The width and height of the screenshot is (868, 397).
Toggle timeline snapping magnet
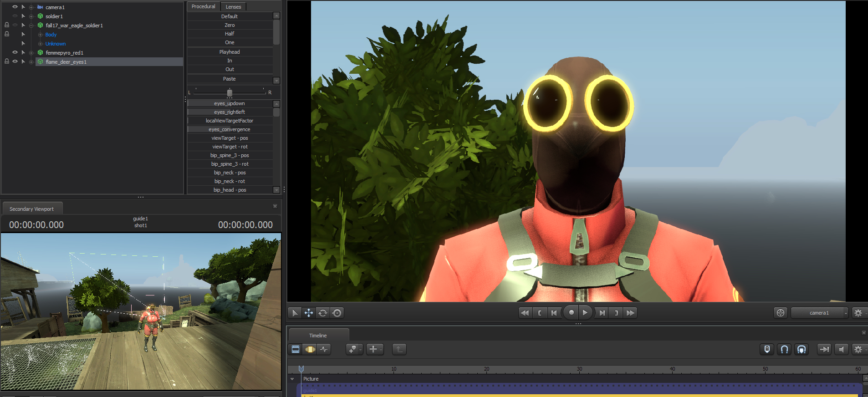784,349
